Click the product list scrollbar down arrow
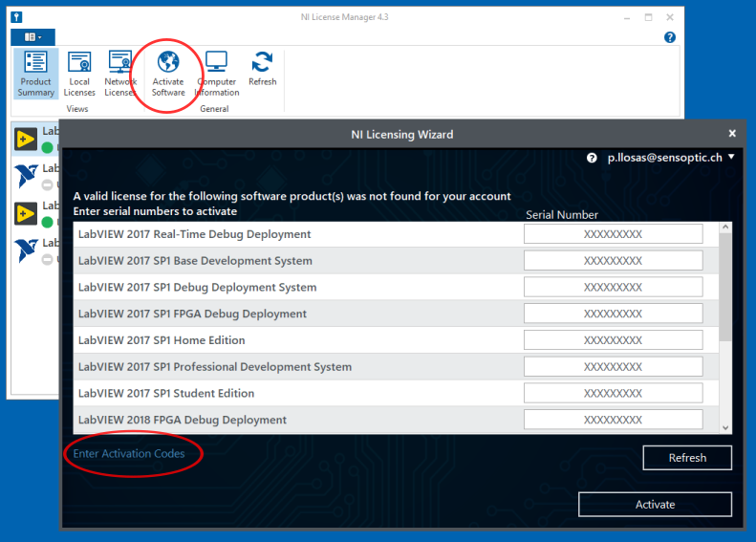This screenshot has height=542, width=756. click(x=725, y=427)
